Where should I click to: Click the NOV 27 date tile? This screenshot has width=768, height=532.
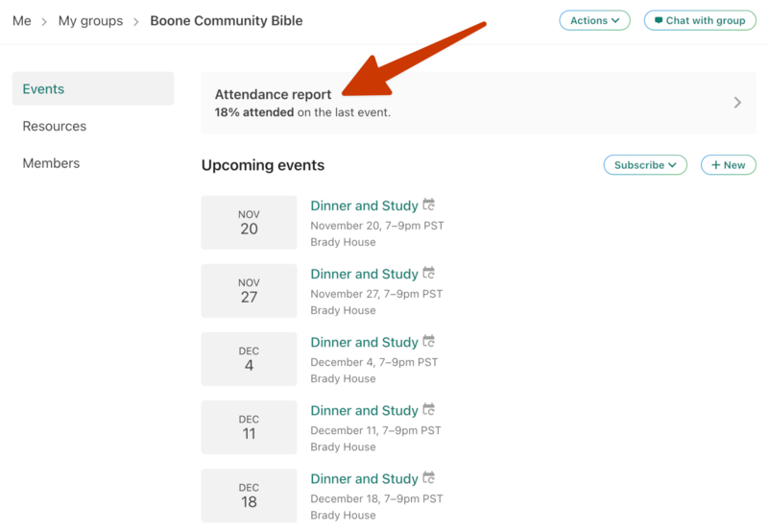(x=249, y=291)
